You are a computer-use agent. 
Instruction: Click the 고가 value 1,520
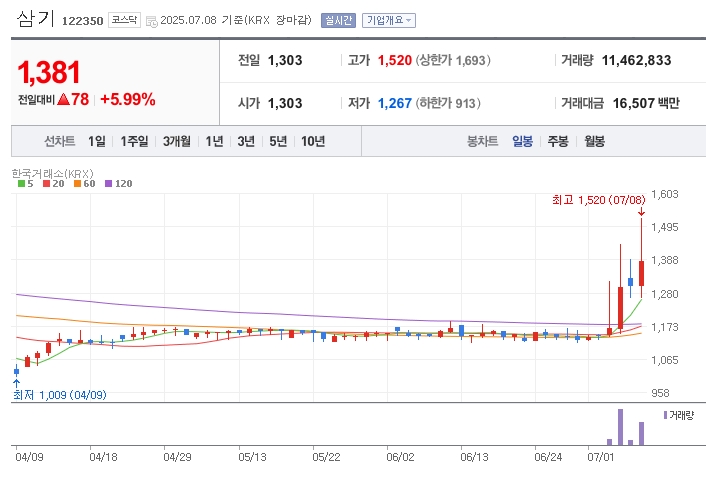[395, 60]
